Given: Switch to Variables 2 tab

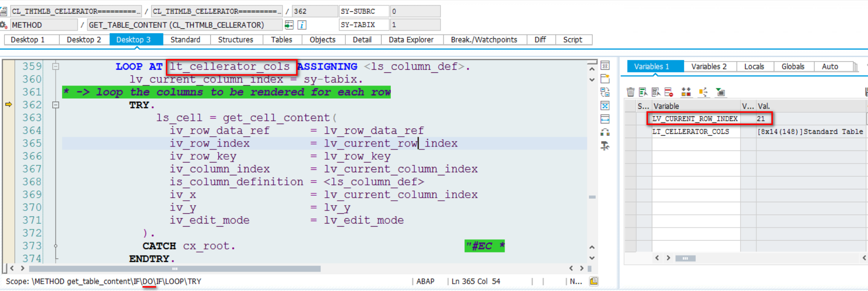Looking at the screenshot, I should pos(709,66).
